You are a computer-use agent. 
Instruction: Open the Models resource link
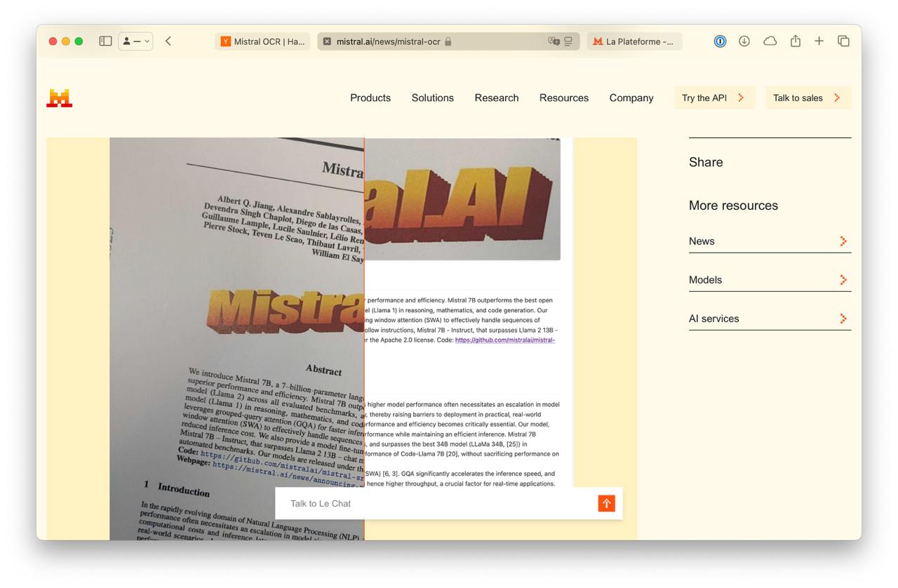click(770, 280)
